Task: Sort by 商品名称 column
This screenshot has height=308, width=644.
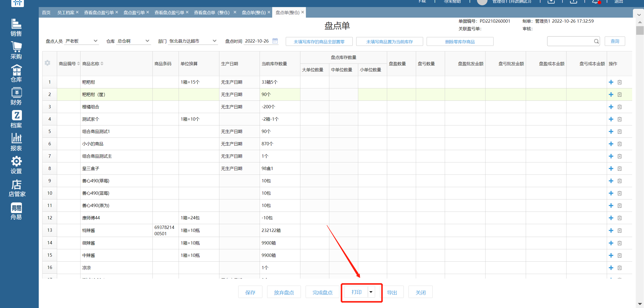Action: 102,64
